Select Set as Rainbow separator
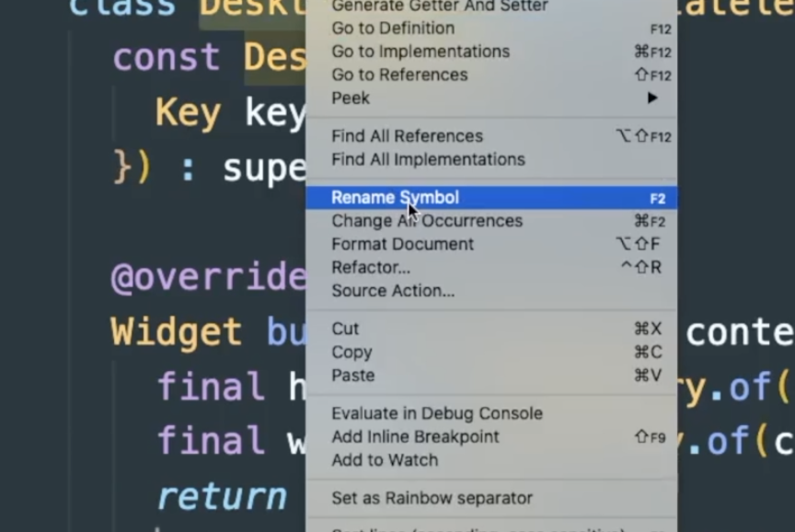 [490, 498]
